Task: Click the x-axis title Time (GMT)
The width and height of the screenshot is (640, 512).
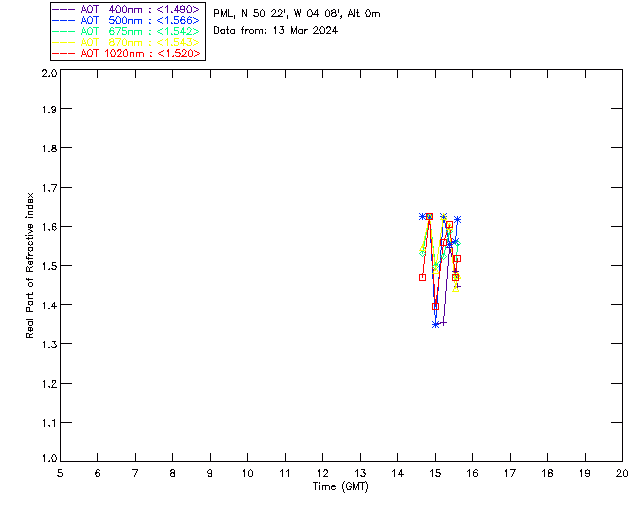Action: tap(340, 486)
